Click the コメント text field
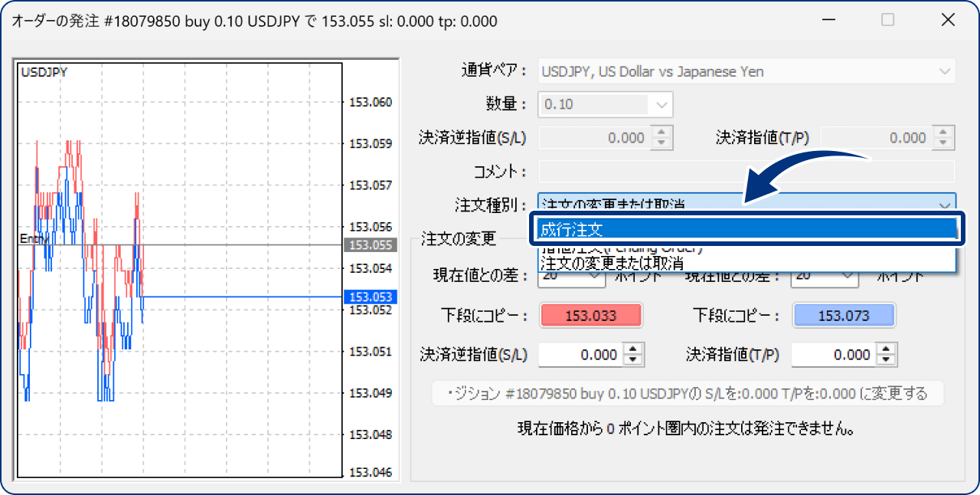Viewport: 980px width, 495px height. click(x=746, y=172)
